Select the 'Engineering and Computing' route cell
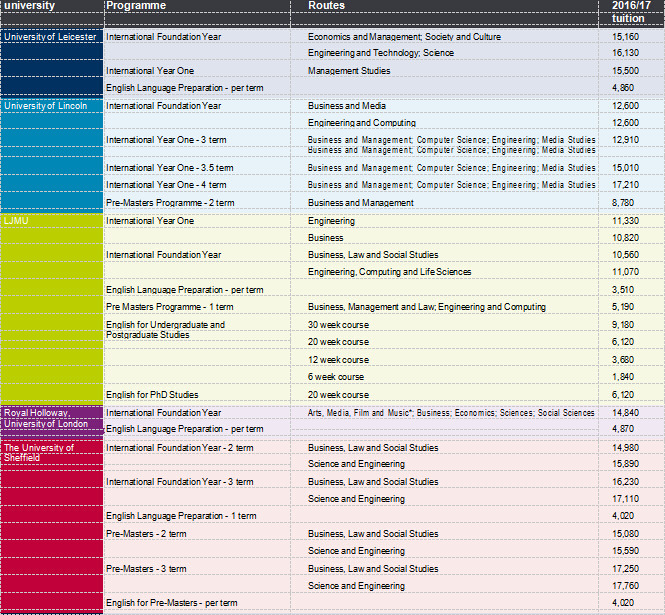This screenshot has width=665, height=615. (361, 123)
